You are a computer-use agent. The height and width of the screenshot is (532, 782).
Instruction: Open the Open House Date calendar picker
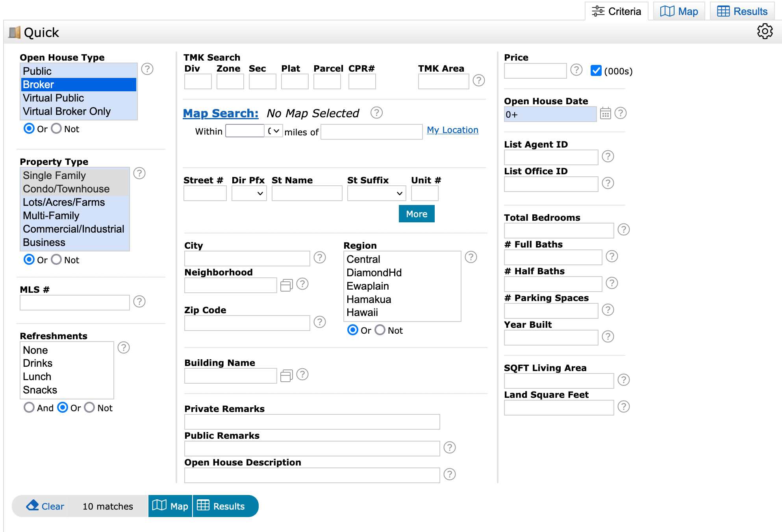pos(605,114)
